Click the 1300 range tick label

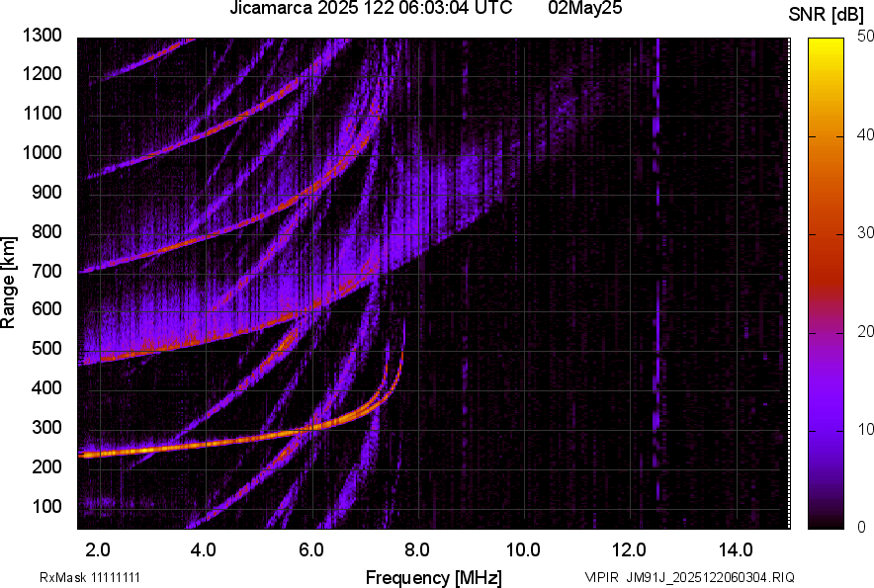[x=42, y=36]
